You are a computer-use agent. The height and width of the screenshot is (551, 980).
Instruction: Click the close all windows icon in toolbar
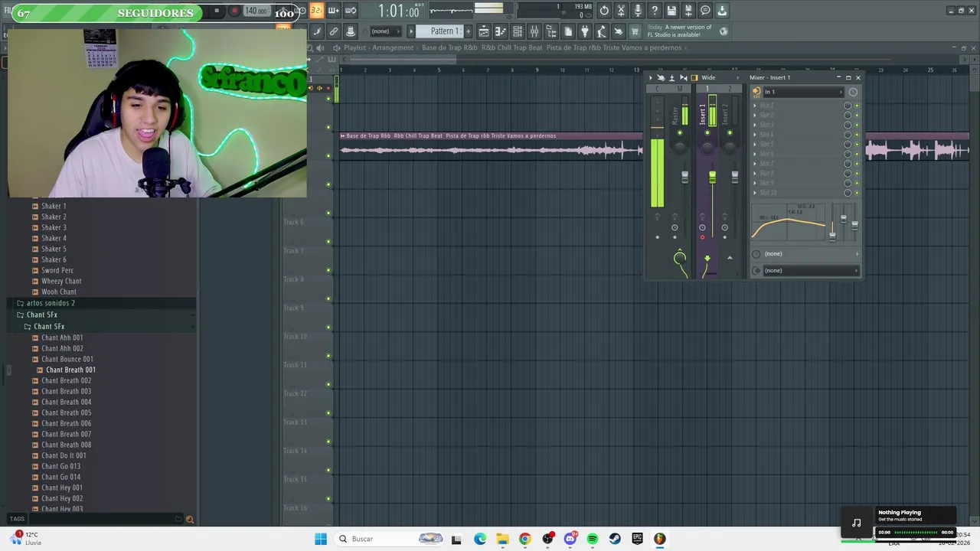[x=618, y=31]
